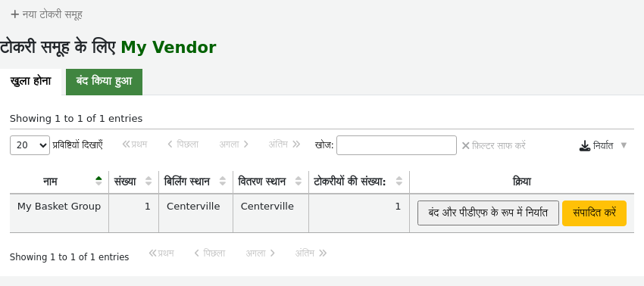
Task: Switch to the बंद किया हुआ tab
Action: [x=105, y=82]
